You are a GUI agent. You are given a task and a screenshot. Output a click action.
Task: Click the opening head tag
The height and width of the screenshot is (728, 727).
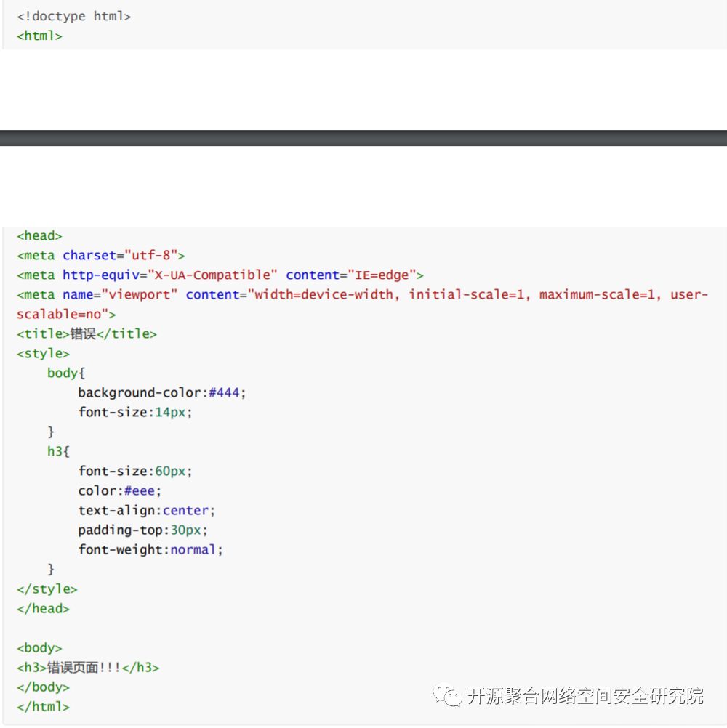[39, 235]
